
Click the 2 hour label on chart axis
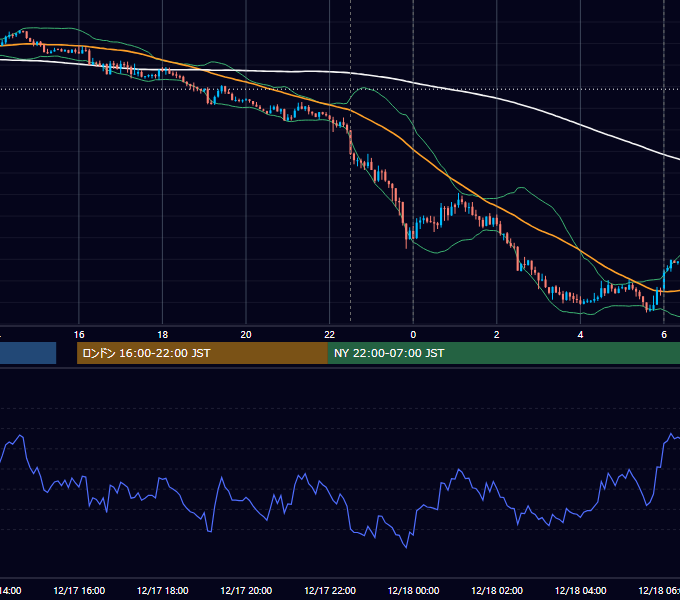pos(497,335)
